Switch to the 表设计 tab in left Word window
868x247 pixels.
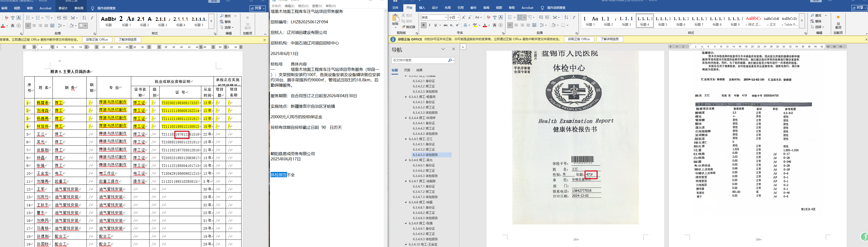coord(63,9)
